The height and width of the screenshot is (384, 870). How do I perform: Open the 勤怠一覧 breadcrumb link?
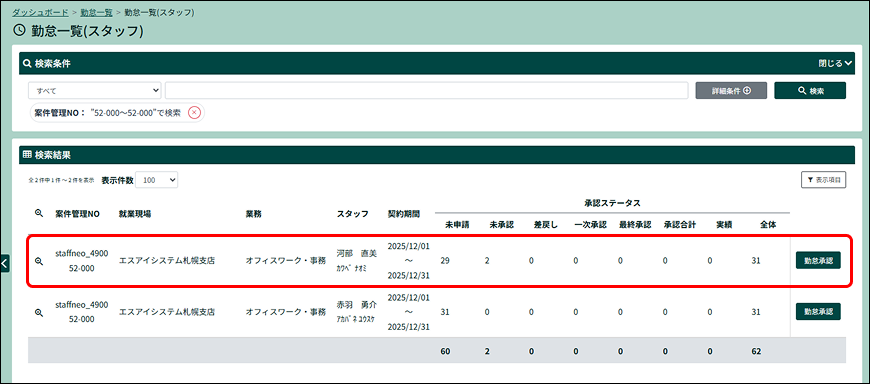97,12
